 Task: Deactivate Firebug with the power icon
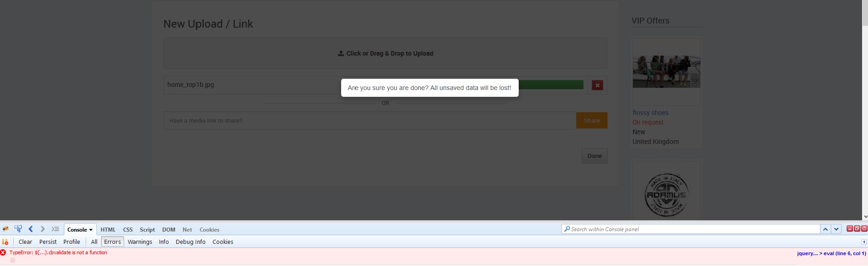pos(864,229)
